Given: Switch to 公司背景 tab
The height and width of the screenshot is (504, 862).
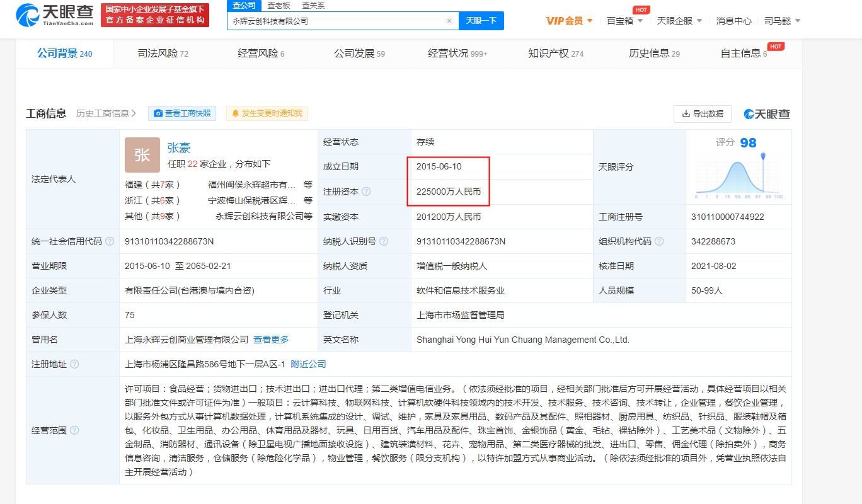Looking at the screenshot, I should (65, 54).
